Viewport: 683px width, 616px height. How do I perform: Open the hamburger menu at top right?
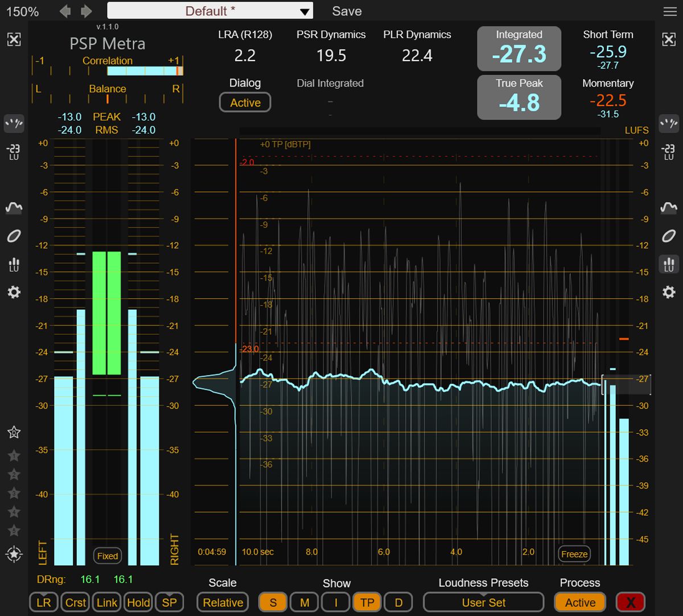pos(669,11)
